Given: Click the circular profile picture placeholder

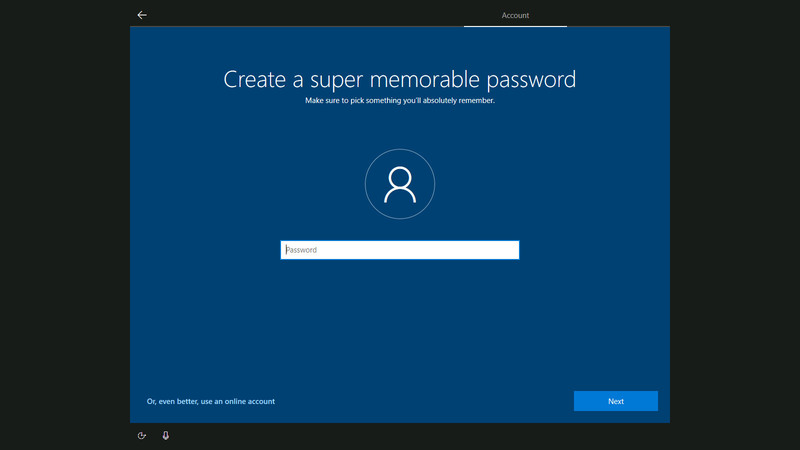Looking at the screenshot, I should [x=400, y=184].
